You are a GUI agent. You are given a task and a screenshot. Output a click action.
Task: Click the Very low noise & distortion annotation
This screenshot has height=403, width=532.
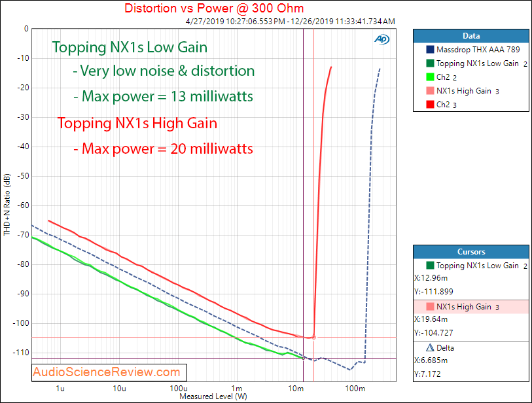pyautogui.click(x=164, y=71)
